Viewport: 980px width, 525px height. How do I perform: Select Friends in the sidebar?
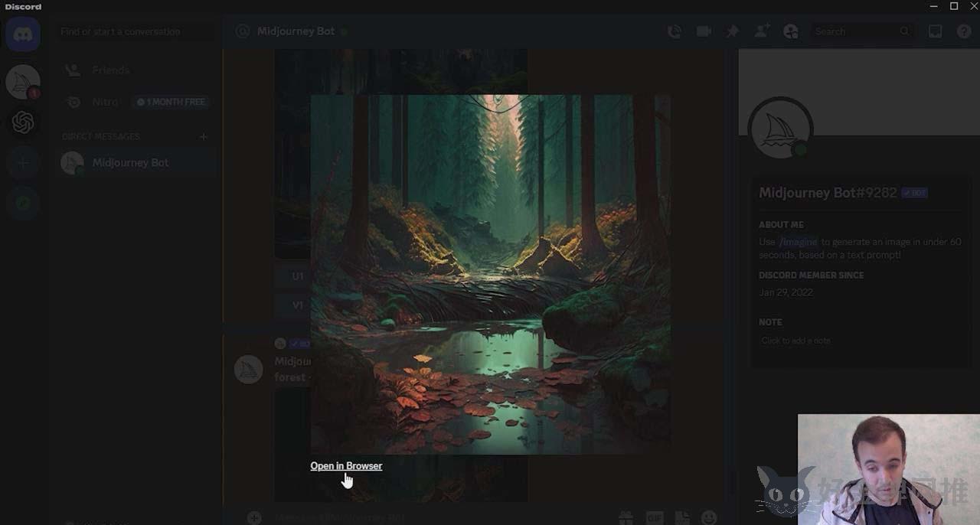(x=138, y=70)
